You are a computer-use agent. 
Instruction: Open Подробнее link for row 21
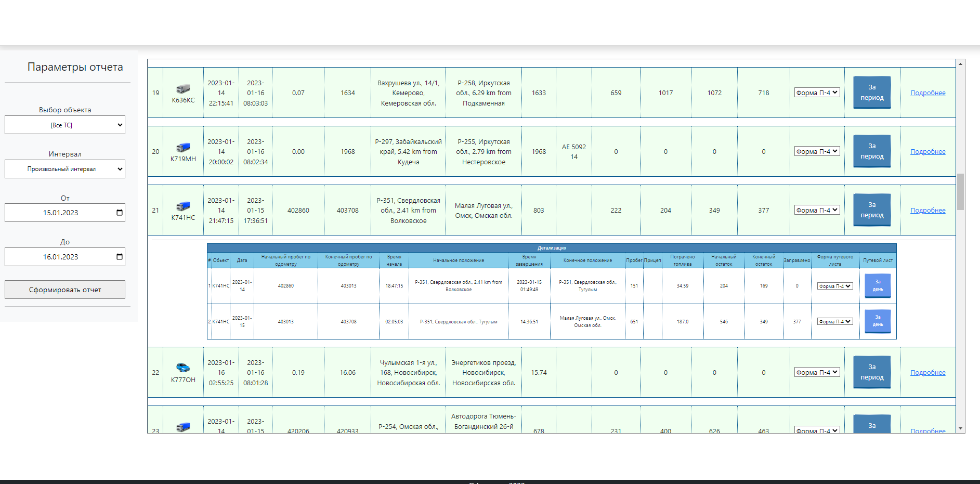[x=927, y=211]
